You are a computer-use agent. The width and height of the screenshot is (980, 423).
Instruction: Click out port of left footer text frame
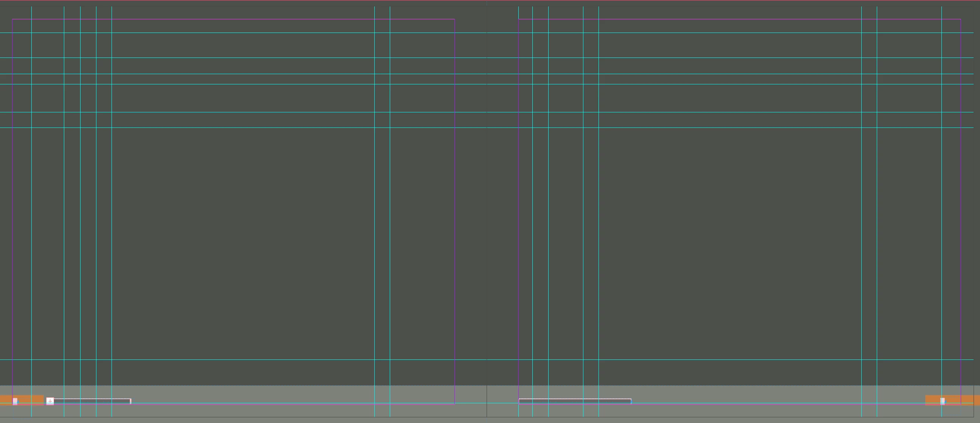pyautogui.click(x=130, y=401)
